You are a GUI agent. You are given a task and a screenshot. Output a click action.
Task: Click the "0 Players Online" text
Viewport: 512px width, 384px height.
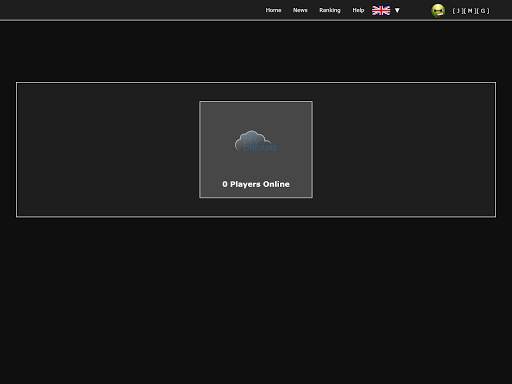256,184
